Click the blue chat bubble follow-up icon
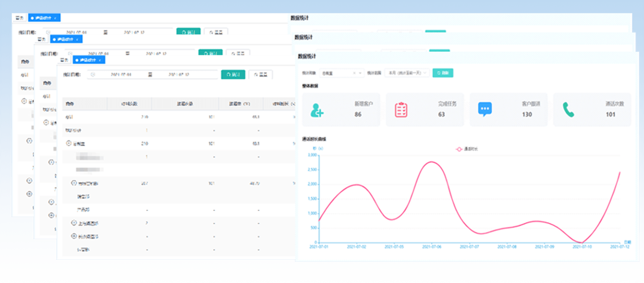 coord(485,109)
